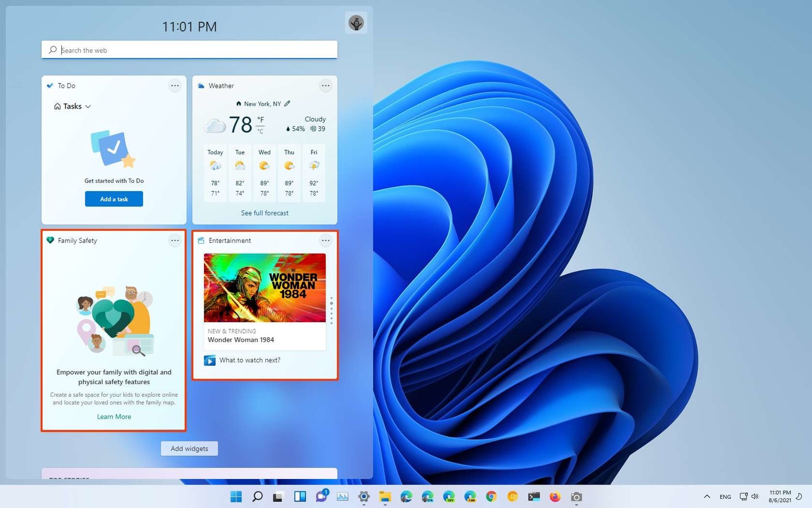Launch Chrome Canary from taskbar

[x=513, y=496]
